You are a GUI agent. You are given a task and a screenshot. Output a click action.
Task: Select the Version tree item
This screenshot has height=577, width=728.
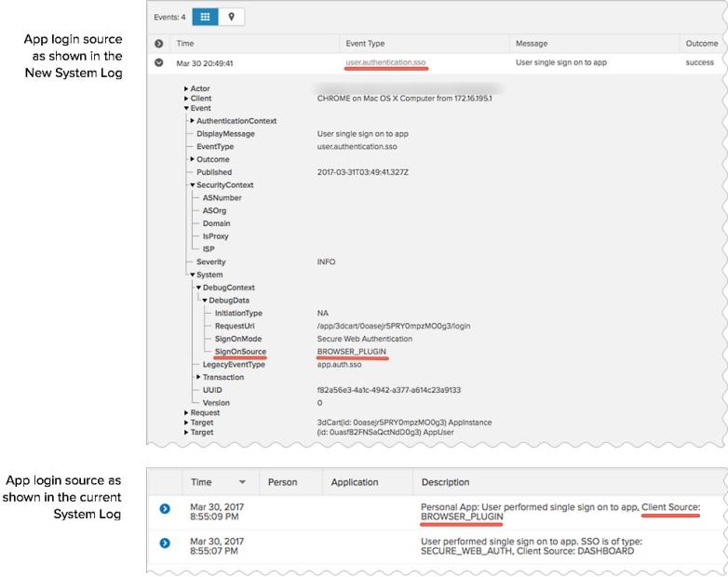216,403
